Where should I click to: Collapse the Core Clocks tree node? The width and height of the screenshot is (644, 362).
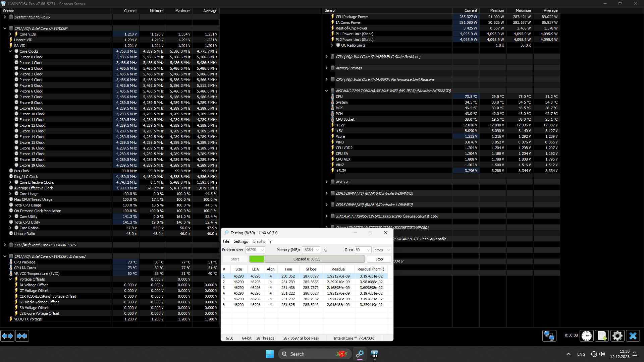click(10, 51)
